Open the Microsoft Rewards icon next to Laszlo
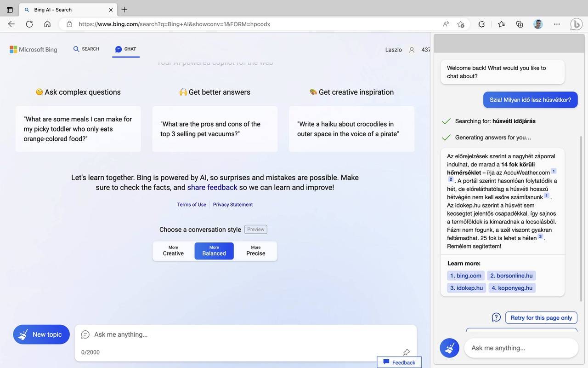The image size is (588, 368). click(412, 50)
